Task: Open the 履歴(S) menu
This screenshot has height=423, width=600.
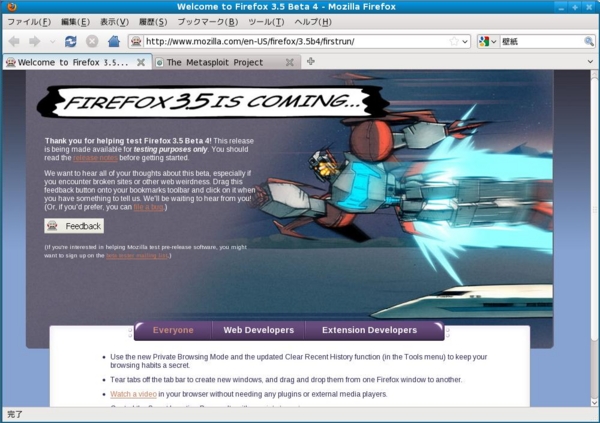Action: (x=153, y=22)
